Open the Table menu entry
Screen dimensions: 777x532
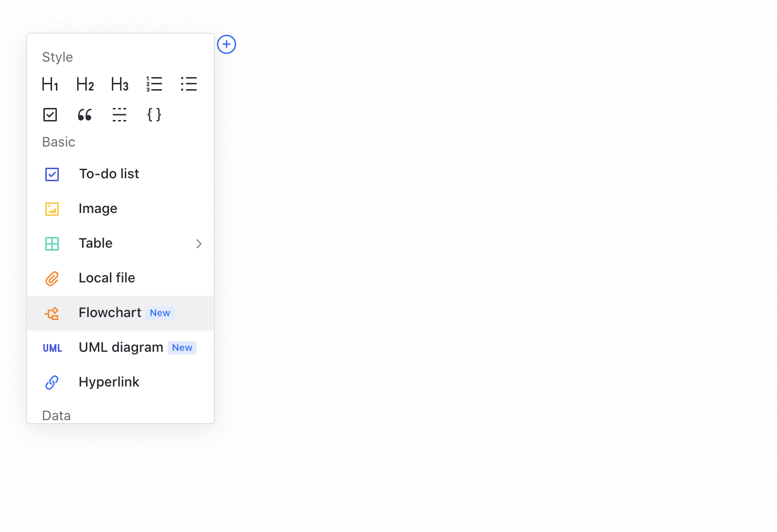[x=96, y=243]
